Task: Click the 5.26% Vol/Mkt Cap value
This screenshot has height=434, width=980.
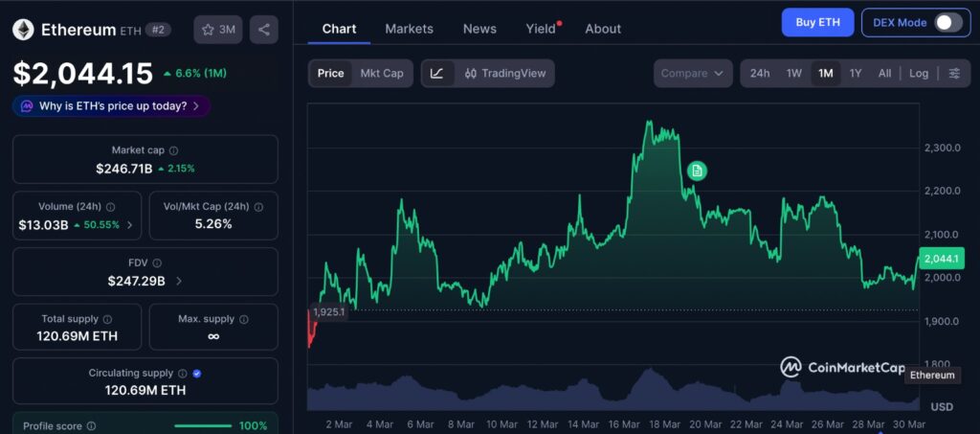Action: [x=213, y=224]
